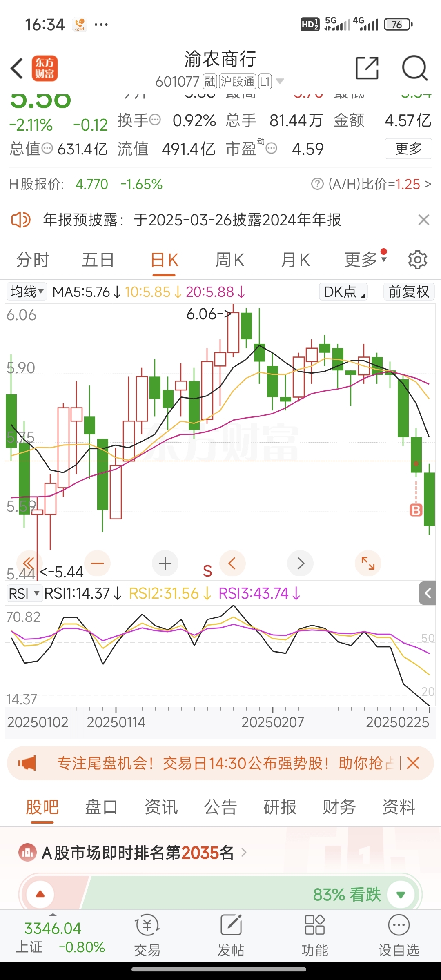Switch to the 公告 tab

[220, 807]
